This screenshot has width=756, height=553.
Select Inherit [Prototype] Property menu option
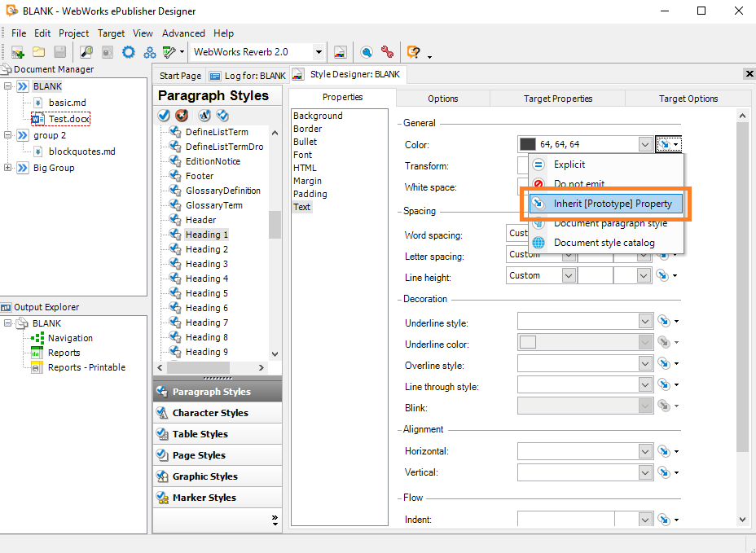click(606, 204)
